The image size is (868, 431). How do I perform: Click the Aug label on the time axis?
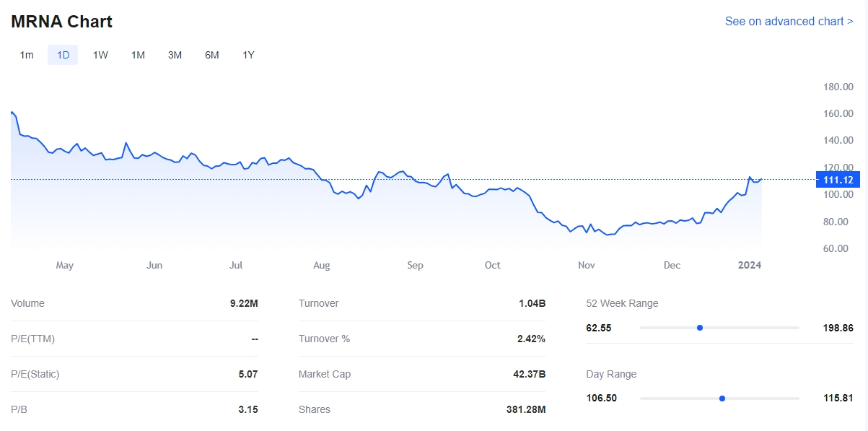click(322, 265)
